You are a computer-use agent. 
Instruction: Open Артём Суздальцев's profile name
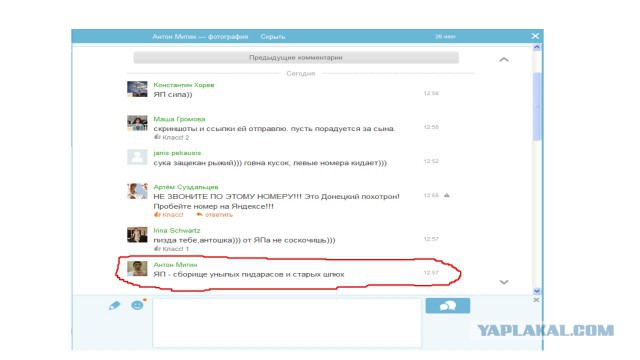tap(186, 187)
